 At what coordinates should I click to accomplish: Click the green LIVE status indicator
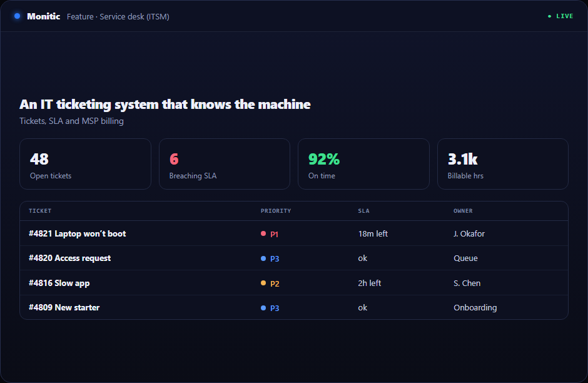560,16
